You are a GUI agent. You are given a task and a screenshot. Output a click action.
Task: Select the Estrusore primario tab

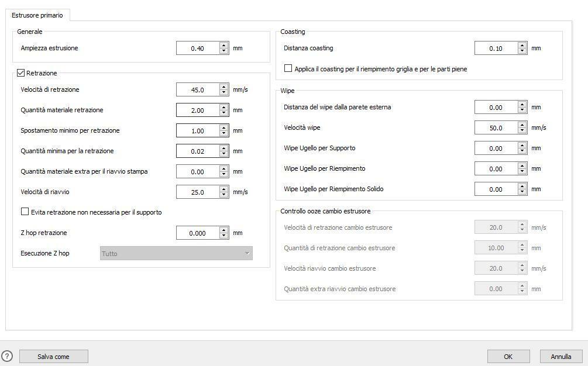[x=37, y=15]
